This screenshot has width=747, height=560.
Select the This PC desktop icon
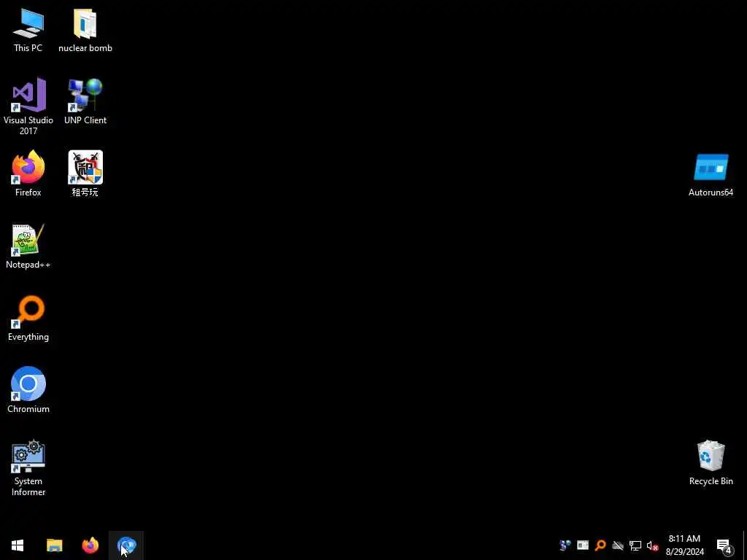pyautogui.click(x=28, y=30)
